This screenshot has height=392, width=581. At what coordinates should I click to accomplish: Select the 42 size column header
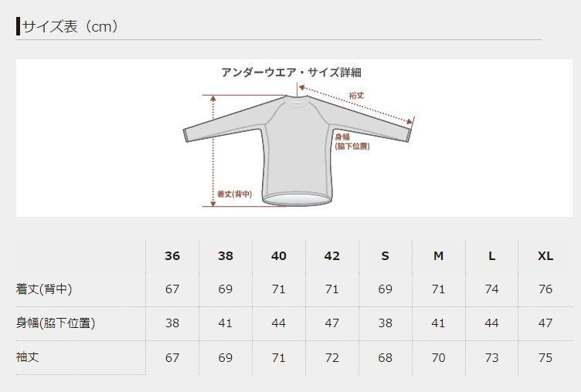tap(332, 256)
